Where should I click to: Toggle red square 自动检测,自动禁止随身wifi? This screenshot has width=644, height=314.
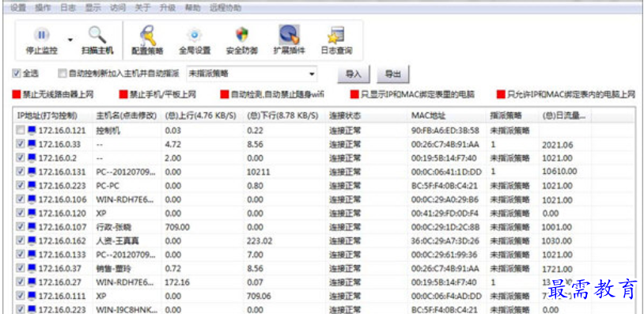224,95
